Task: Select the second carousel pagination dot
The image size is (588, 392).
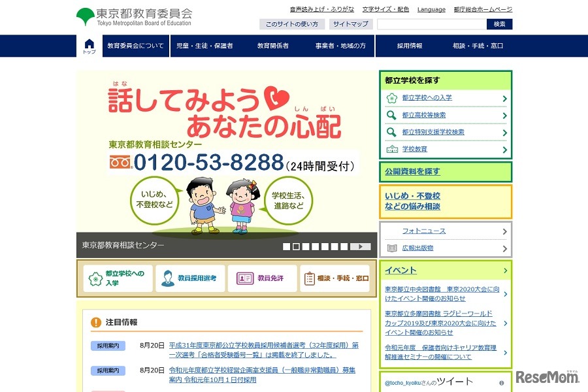Action: (x=295, y=246)
